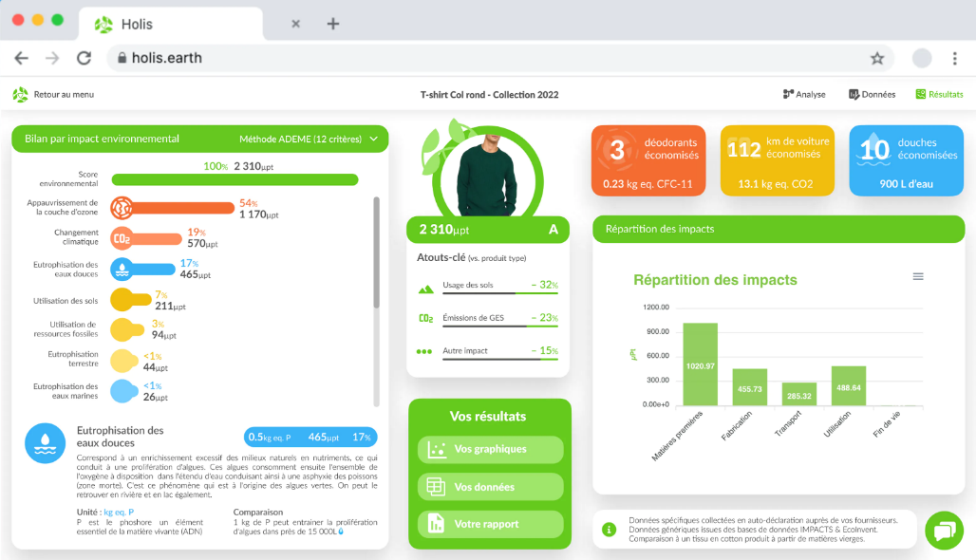Click the Vos données button
This screenshot has height=560, width=976.
[490, 487]
